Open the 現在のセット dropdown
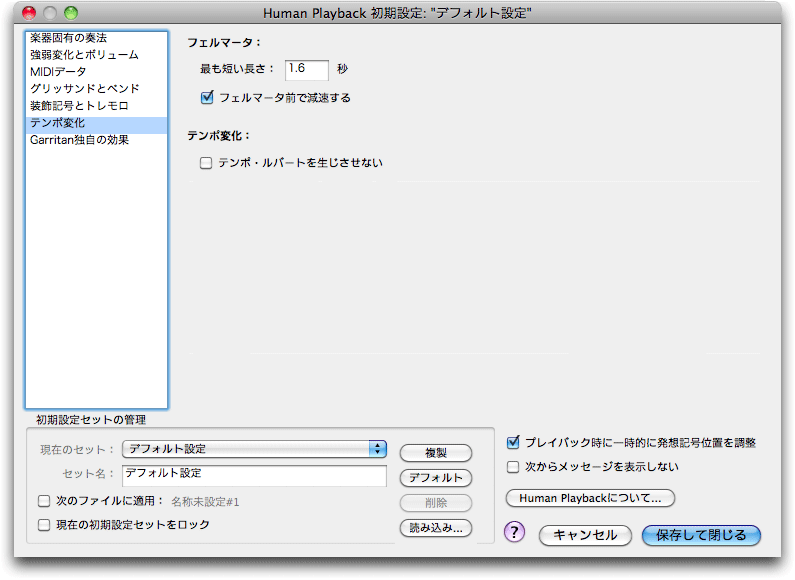 point(255,449)
